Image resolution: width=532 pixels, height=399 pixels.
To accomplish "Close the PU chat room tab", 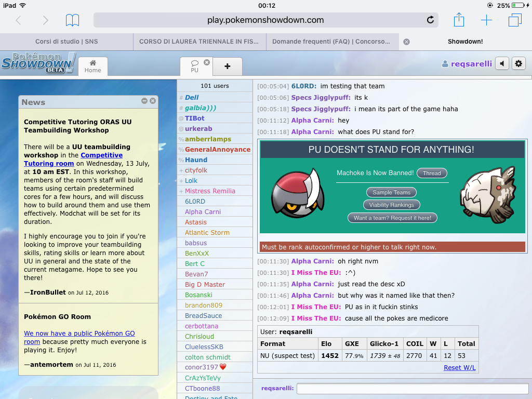I will coord(207,62).
